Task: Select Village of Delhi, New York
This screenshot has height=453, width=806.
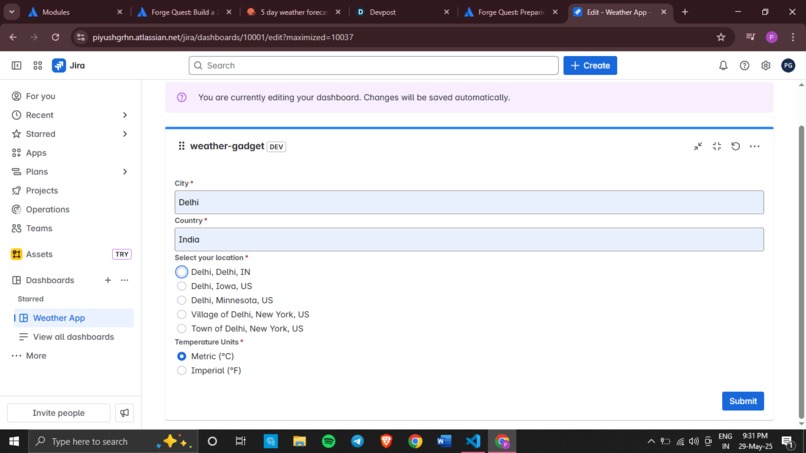Action: 181,314
